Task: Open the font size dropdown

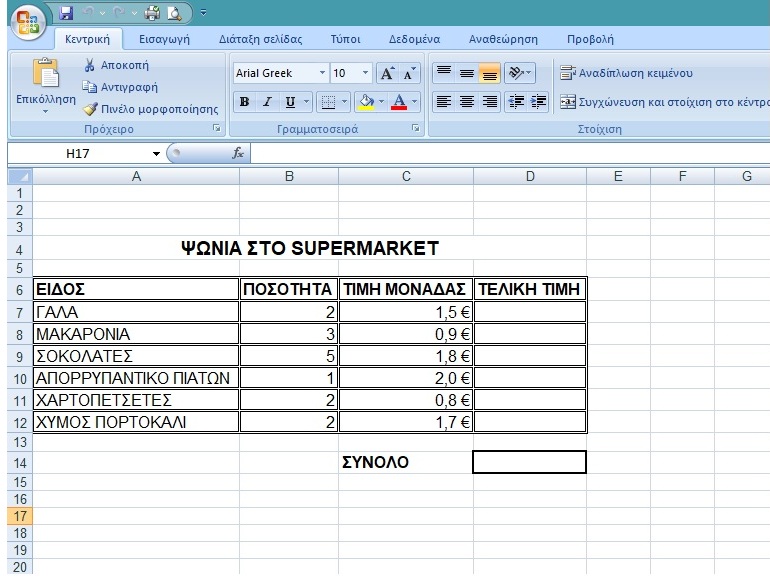Action: [365, 73]
